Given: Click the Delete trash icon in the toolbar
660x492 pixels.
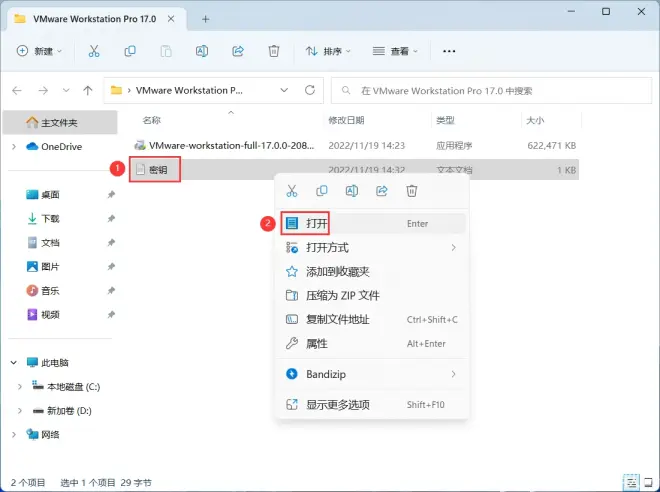Looking at the screenshot, I should pyautogui.click(x=274, y=51).
